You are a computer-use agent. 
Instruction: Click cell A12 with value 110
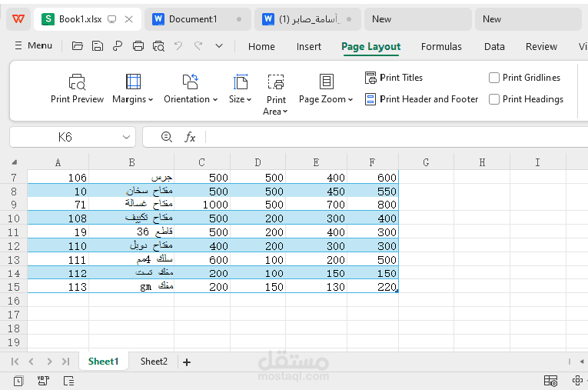click(x=58, y=246)
